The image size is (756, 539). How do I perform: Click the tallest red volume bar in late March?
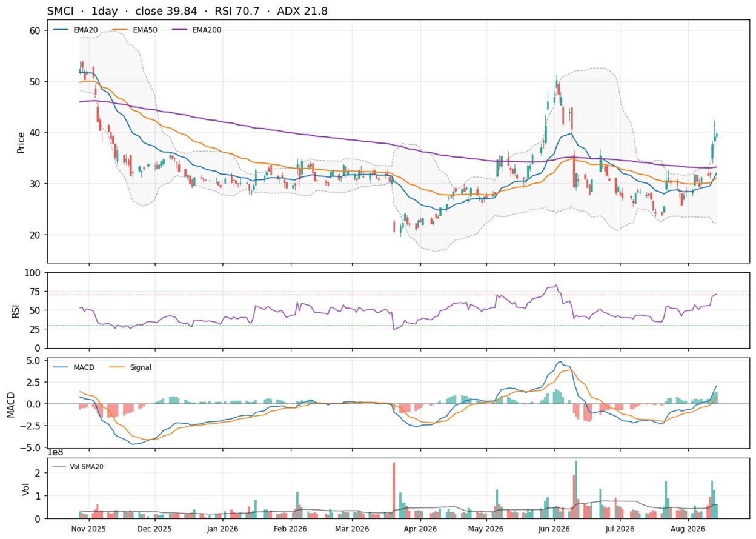(394, 490)
